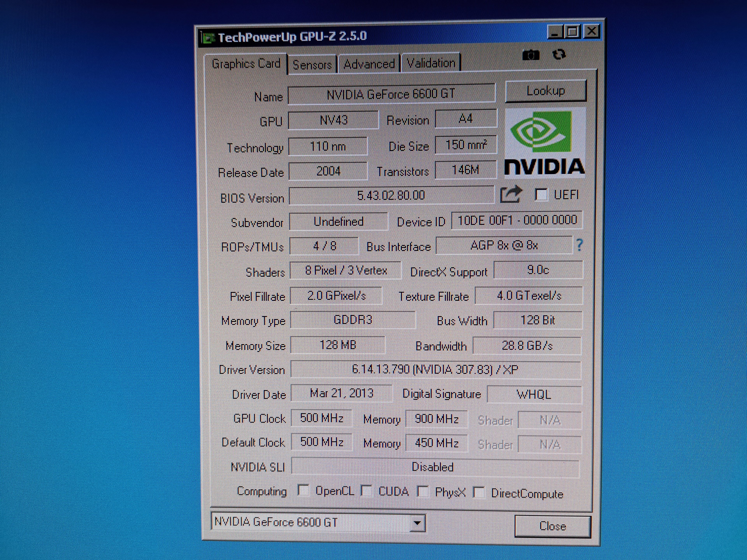Switch to the Sensors tab

click(312, 65)
